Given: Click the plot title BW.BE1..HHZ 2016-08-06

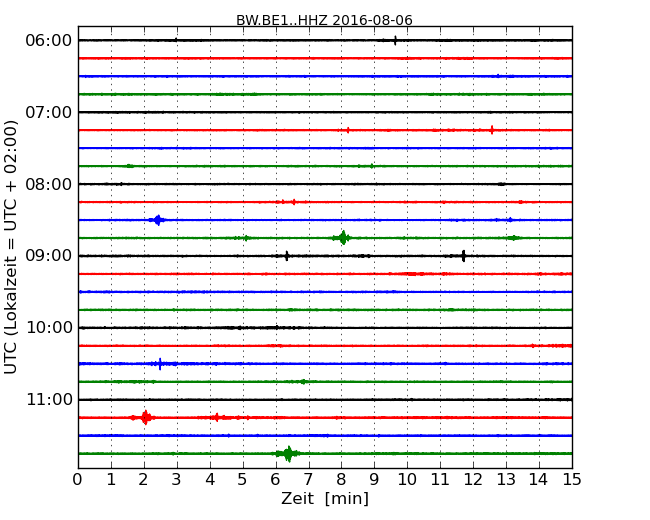Looking at the screenshot, I should 324,20.
